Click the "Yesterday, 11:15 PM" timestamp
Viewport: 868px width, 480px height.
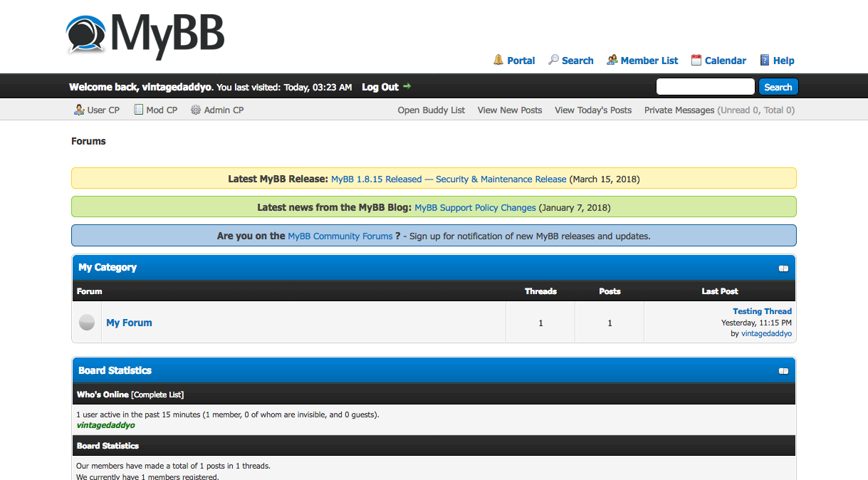pyautogui.click(x=756, y=323)
